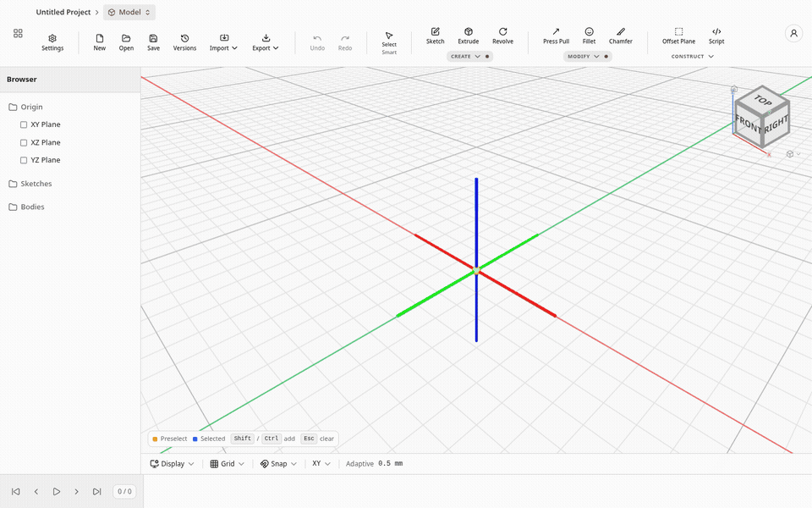This screenshot has height=508, width=812.
Task: Expand the CONSTRUCT menu
Action: [693, 57]
